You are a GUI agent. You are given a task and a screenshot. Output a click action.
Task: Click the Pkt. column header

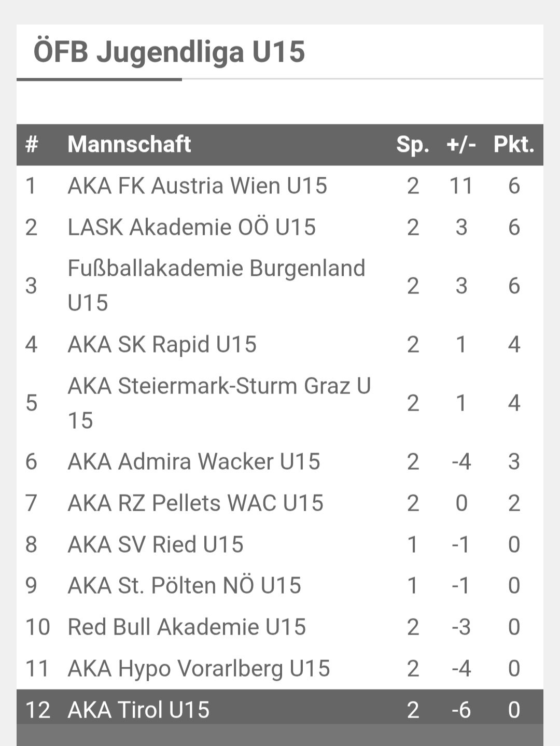(513, 144)
